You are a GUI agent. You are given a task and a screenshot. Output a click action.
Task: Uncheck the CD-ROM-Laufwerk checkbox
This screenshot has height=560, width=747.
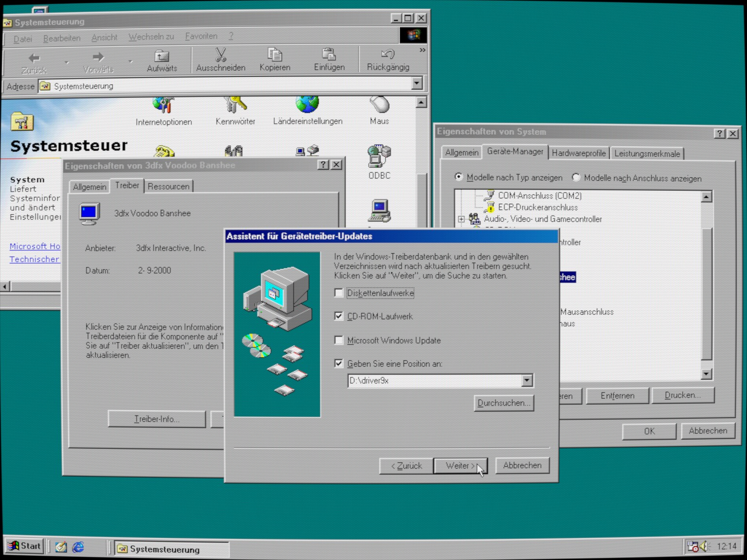(339, 316)
